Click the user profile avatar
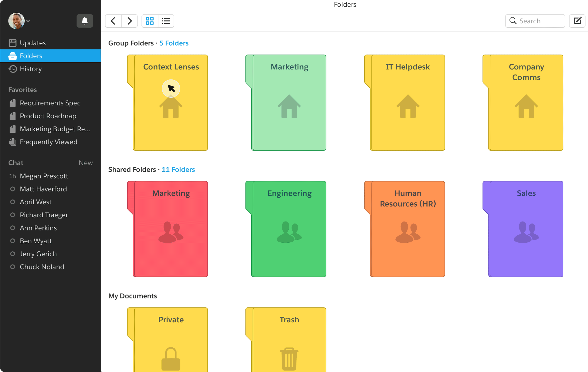Screen dimensions: 588x372 click(16, 21)
